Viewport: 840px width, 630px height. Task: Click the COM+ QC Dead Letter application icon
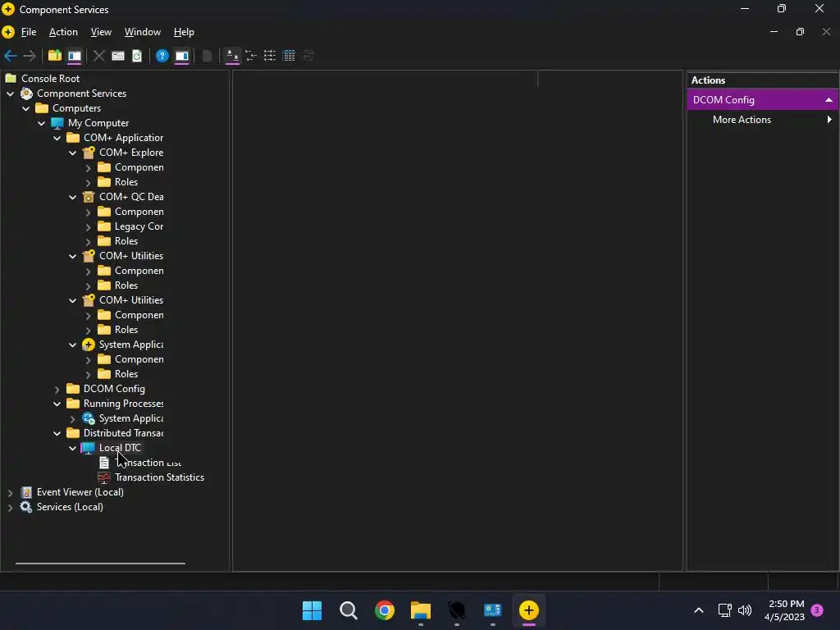89,197
